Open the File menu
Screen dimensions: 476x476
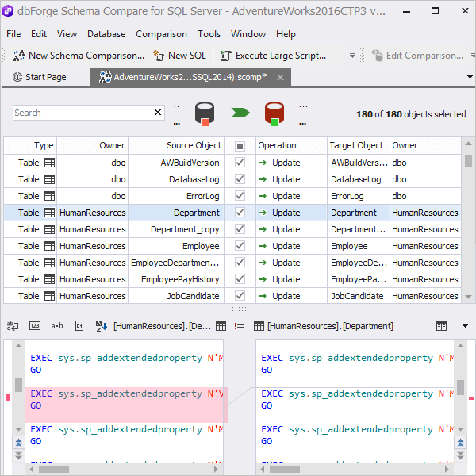(x=13, y=34)
